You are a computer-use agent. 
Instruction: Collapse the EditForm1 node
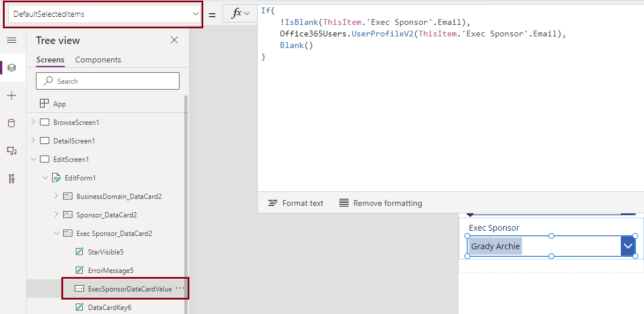click(x=45, y=178)
